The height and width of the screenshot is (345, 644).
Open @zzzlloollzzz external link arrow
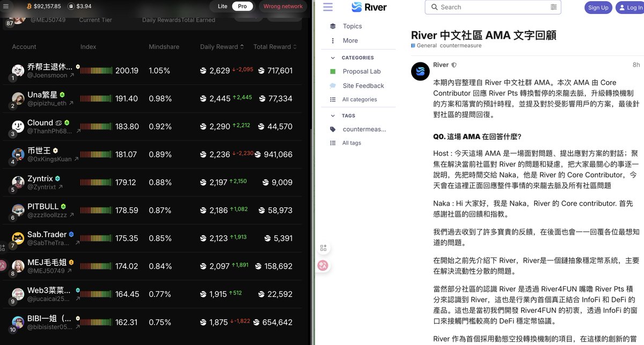click(x=72, y=215)
